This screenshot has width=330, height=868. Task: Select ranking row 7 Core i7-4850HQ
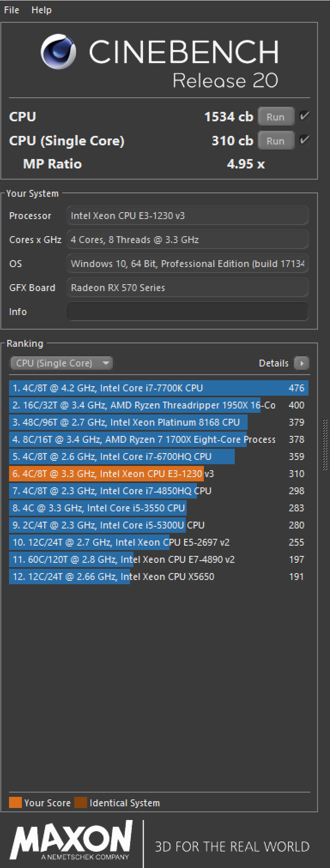click(159, 491)
